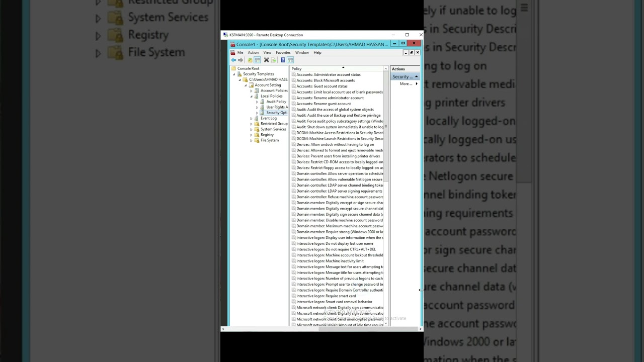Open the Window menu
This screenshot has height=362, width=644.
[302, 52]
